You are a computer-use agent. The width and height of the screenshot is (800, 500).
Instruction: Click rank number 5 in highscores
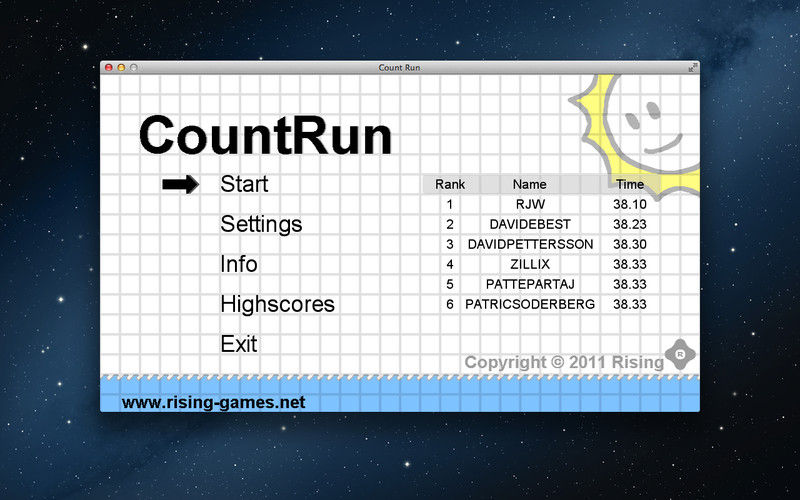(x=449, y=284)
